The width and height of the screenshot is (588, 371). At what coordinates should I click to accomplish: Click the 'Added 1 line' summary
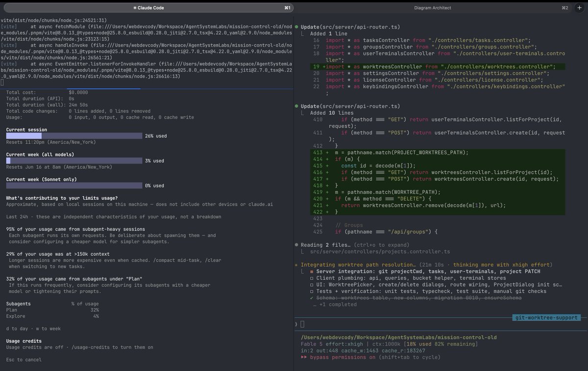pyautogui.click(x=329, y=34)
